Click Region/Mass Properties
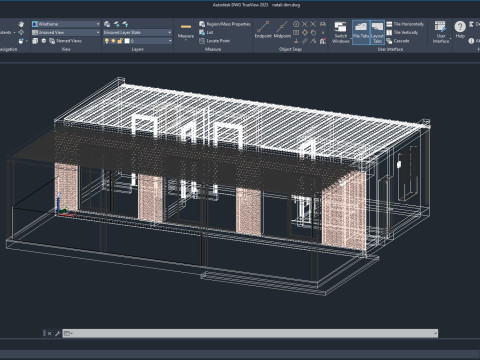This screenshot has width=480, height=360. [x=225, y=24]
